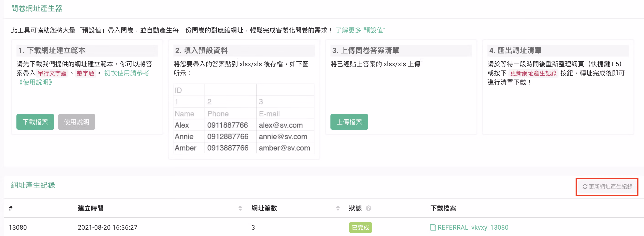This screenshot has width=644, height=236.
Task: Click the 4. 匯出轉址清單 heading
Action: point(515,50)
